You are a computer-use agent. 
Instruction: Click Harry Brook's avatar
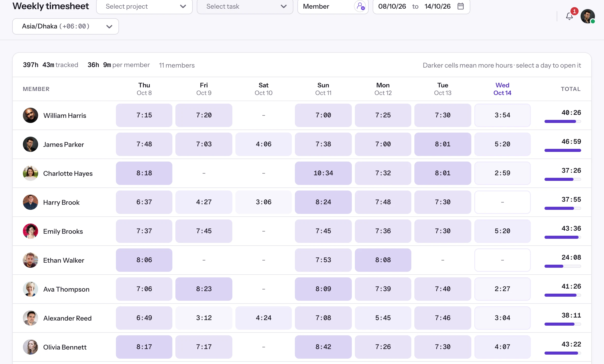pyautogui.click(x=31, y=202)
